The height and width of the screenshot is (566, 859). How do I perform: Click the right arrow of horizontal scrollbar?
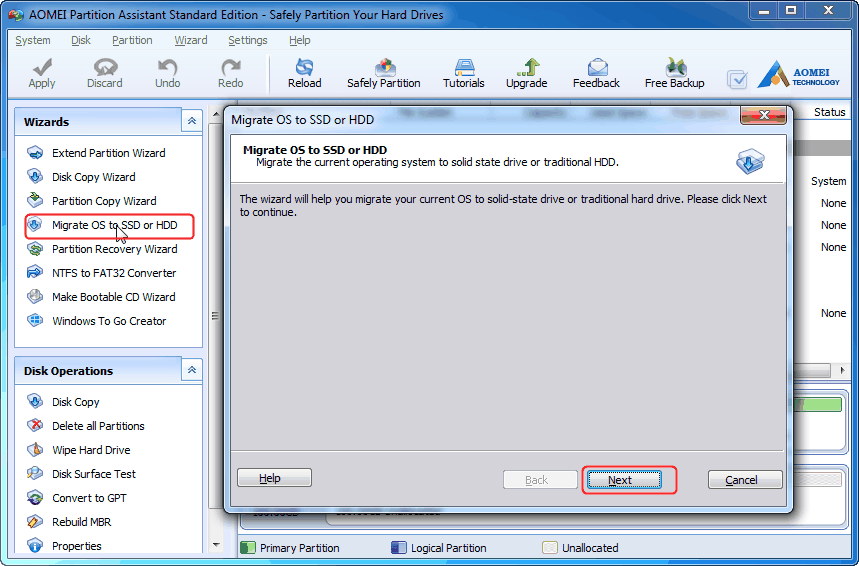(842, 370)
